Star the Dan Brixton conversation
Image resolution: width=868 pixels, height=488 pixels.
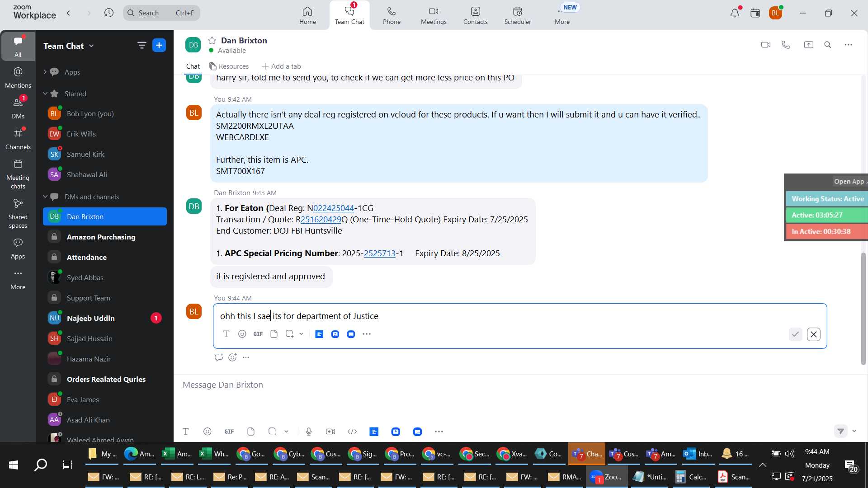point(212,40)
